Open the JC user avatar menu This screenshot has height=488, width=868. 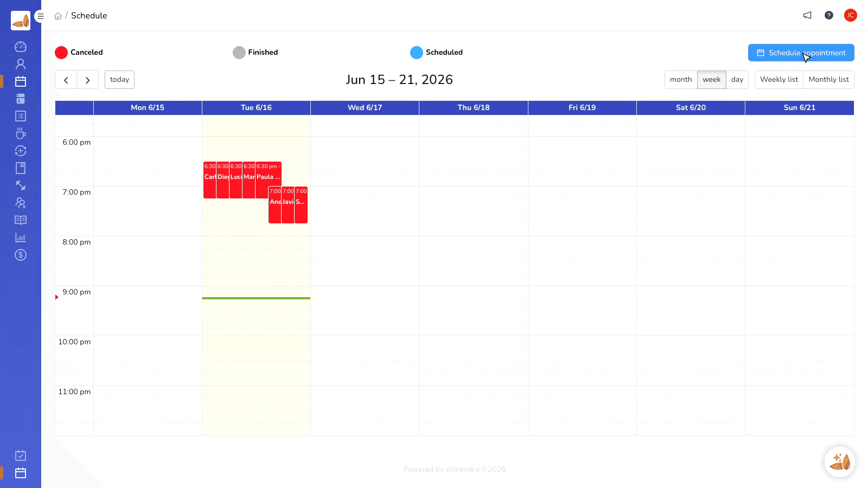[851, 15]
